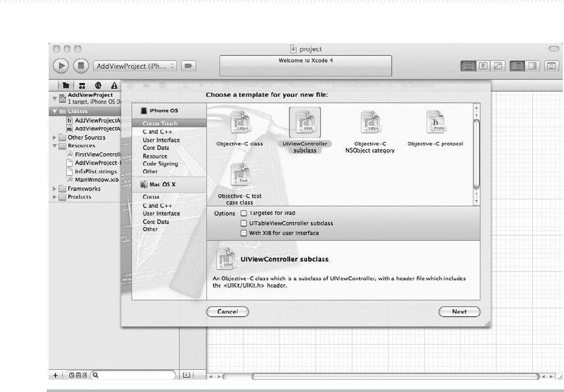
Task: Show the symbol navigator icon
Action: pos(82,85)
